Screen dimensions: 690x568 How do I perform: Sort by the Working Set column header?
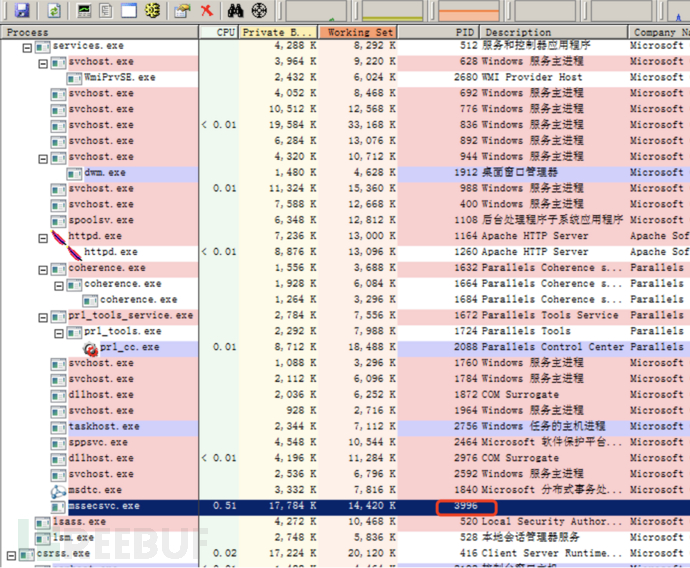coord(357,32)
